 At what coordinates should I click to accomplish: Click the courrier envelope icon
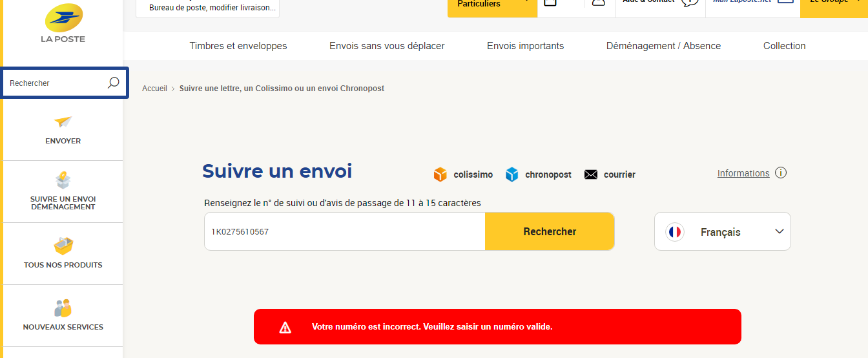point(591,174)
